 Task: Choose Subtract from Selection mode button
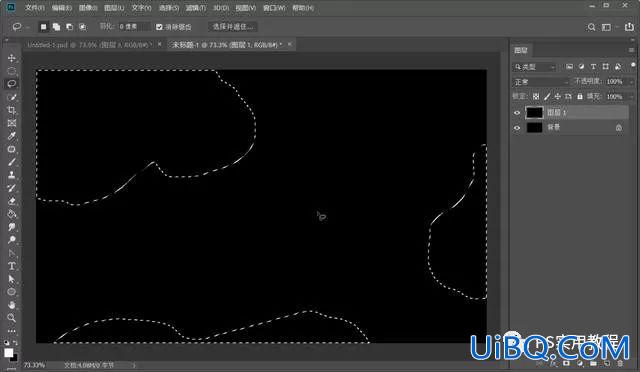coord(69,27)
